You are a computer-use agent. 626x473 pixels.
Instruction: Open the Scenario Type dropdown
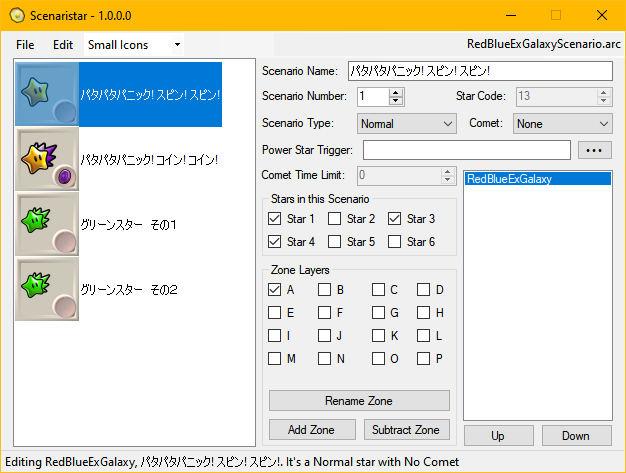[406, 124]
